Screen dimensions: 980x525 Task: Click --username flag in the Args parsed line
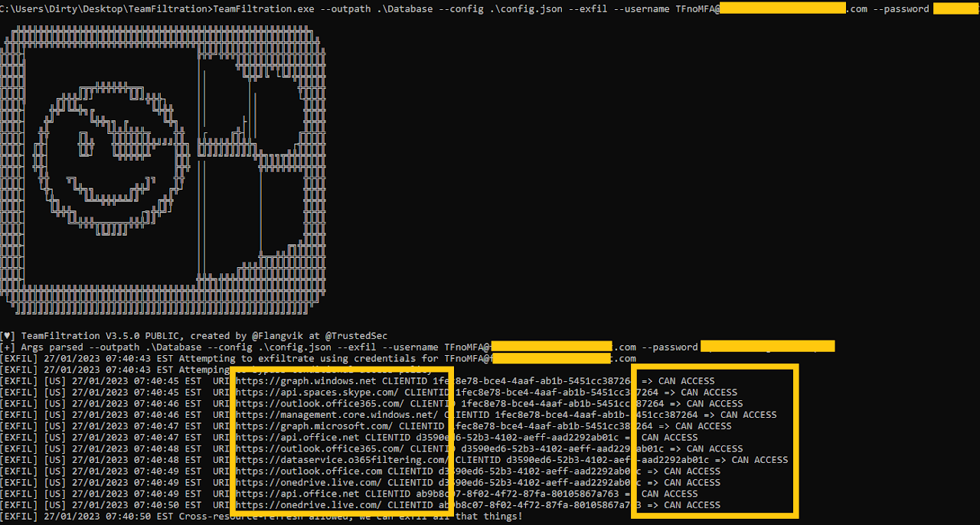click(410, 347)
